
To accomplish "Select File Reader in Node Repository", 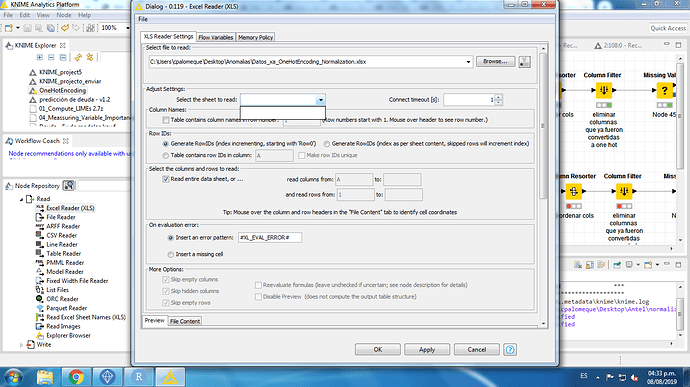I will (x=61, y=217).
